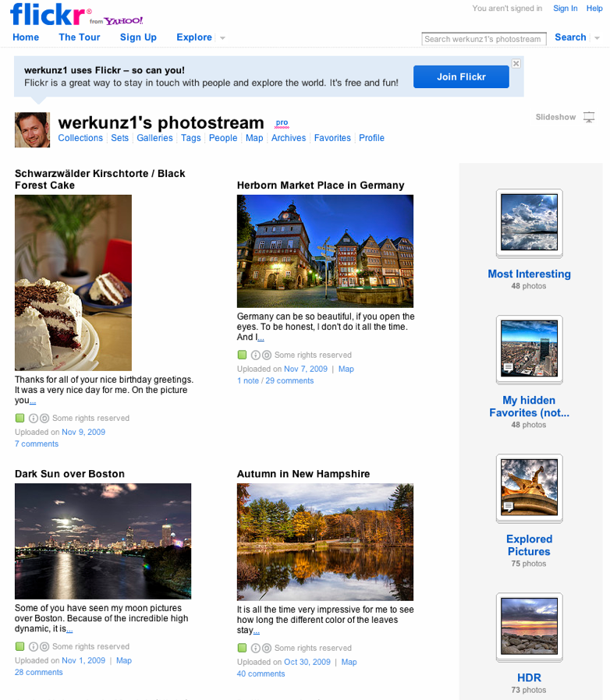Switch to the Sets tab
The image size is (610, 700).
120,138
